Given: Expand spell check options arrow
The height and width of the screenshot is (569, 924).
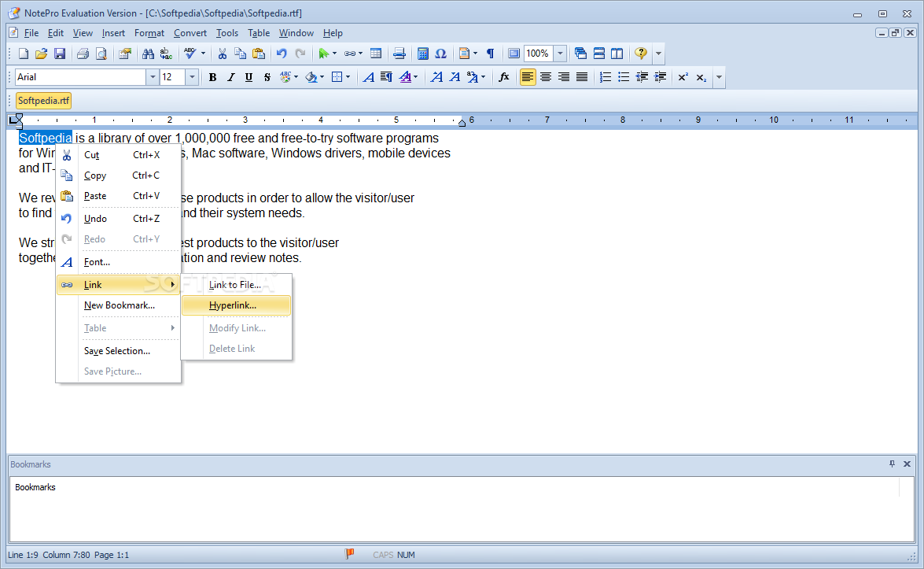Looking at the screenshot, I should (204, 54).
